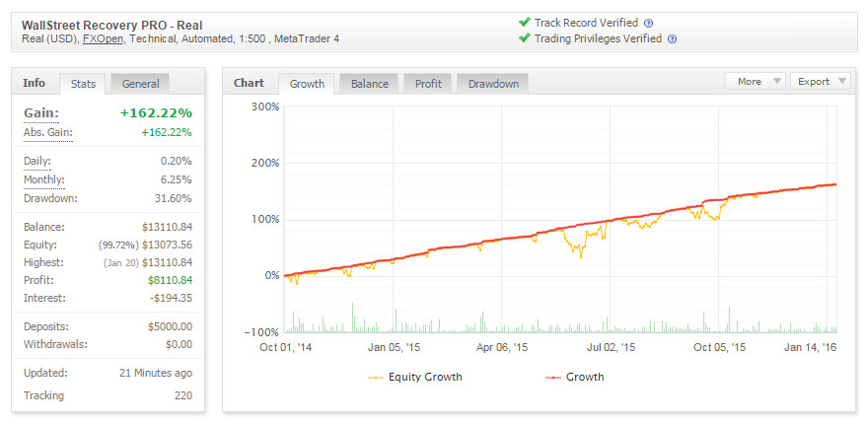Click the 21 Minutes ago updated value
Screen dimensions: 868x424
[156, 373]
